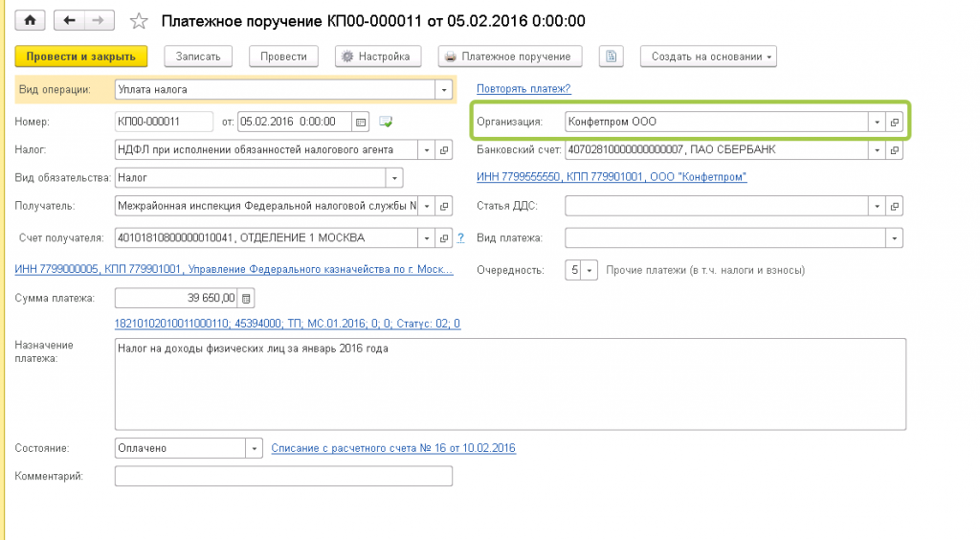Click the green posted status icon
Image resolution: width=980 pixels, height=540 pixels.
[386, 122]
